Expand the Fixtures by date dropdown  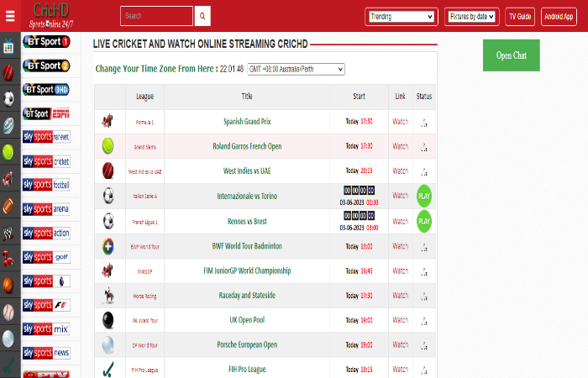tap(472, 17)
